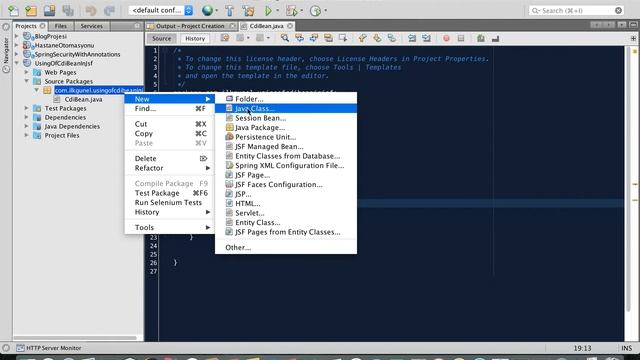Click Find... in context menu

tap(169, 109)
